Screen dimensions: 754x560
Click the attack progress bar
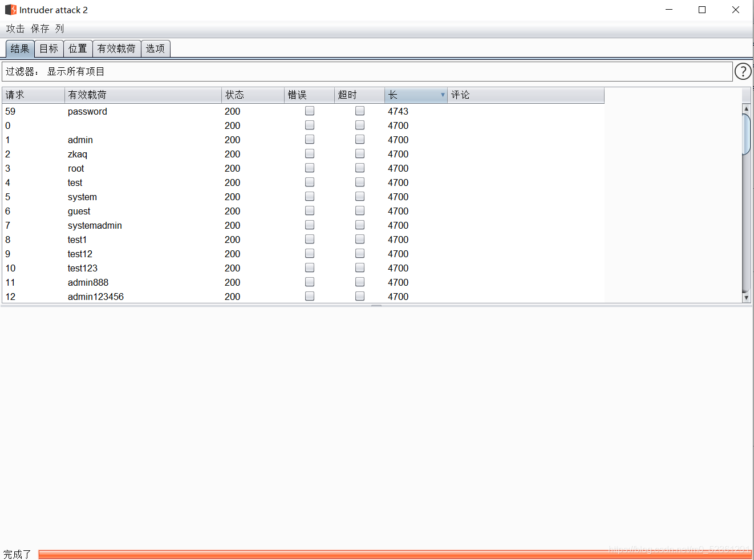pos(395,554)
